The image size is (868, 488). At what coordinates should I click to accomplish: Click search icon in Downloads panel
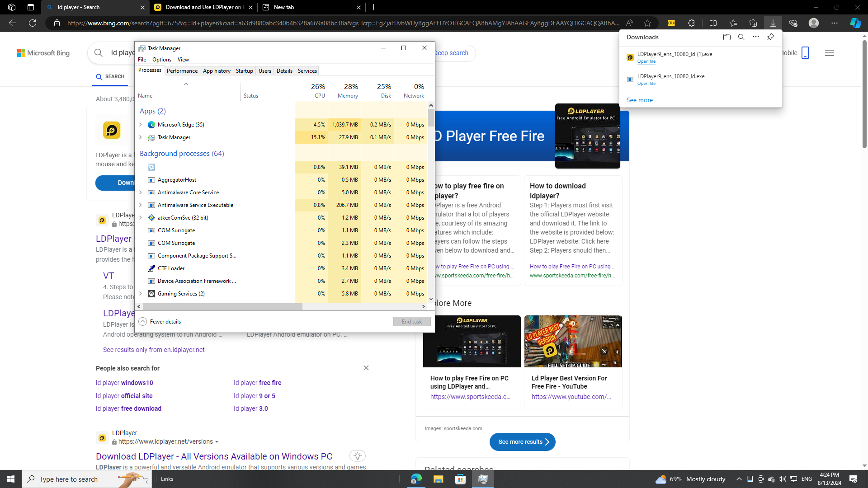pyautogui.click(x=741, y=37)
